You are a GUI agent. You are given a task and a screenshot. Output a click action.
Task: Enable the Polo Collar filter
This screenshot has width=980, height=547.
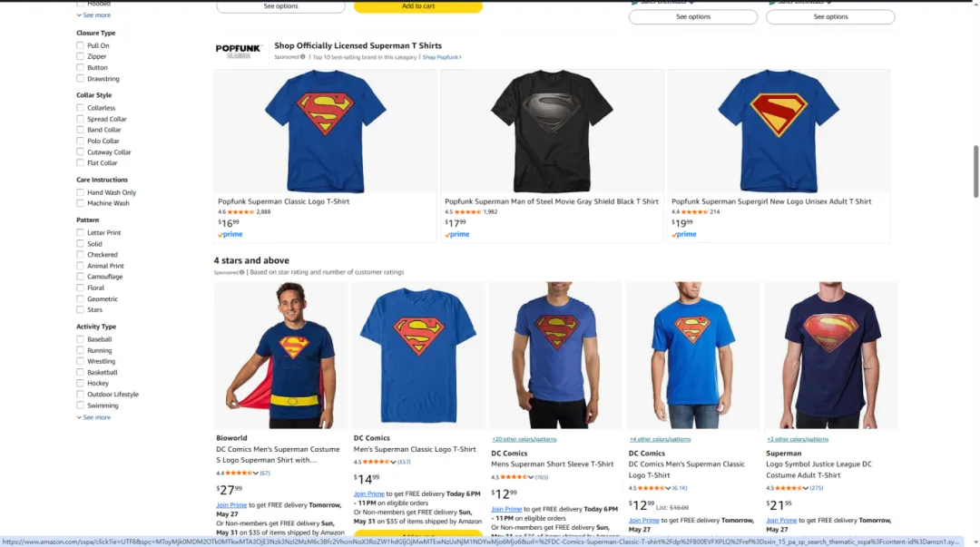tap(80, 142)
